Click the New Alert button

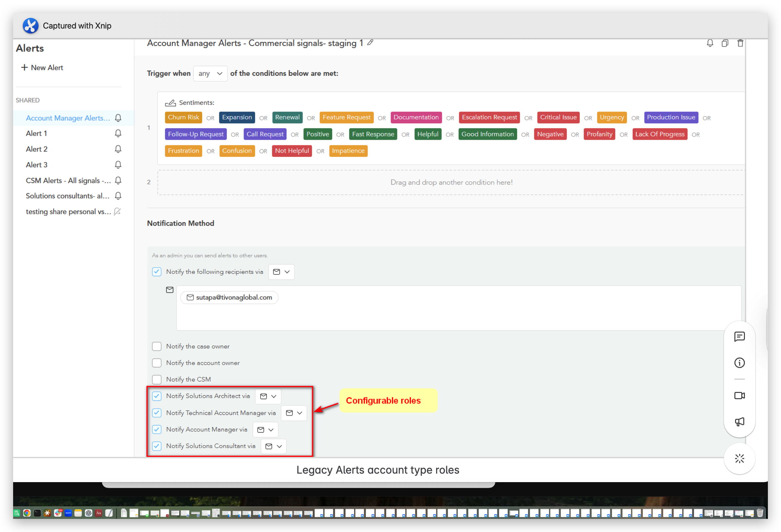coord(42,68)
